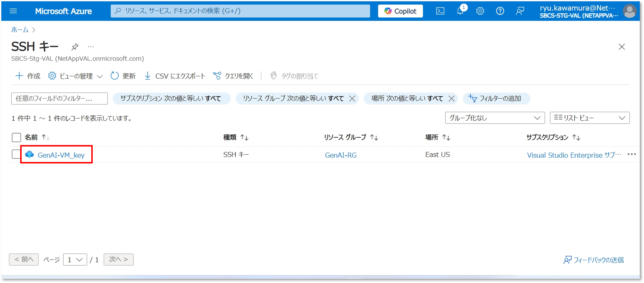Open the 場所 filter pill
This screenshot has width=644, height=283.
point(407,98)
